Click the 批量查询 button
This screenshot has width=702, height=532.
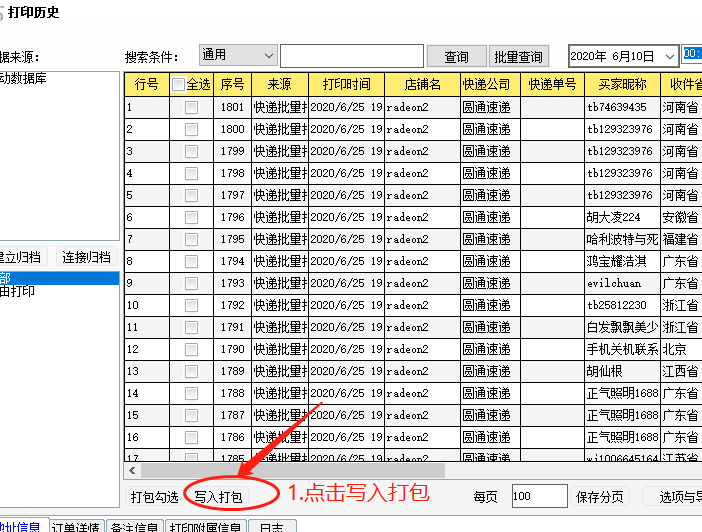pos(519,57)
